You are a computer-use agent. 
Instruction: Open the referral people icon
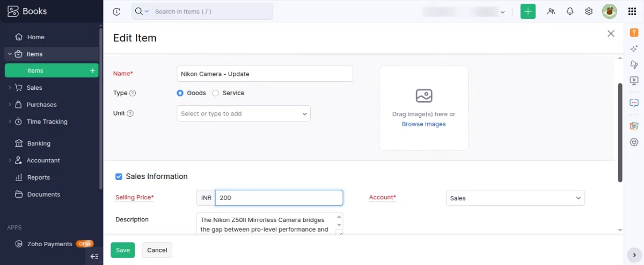(x=551, y=11)
